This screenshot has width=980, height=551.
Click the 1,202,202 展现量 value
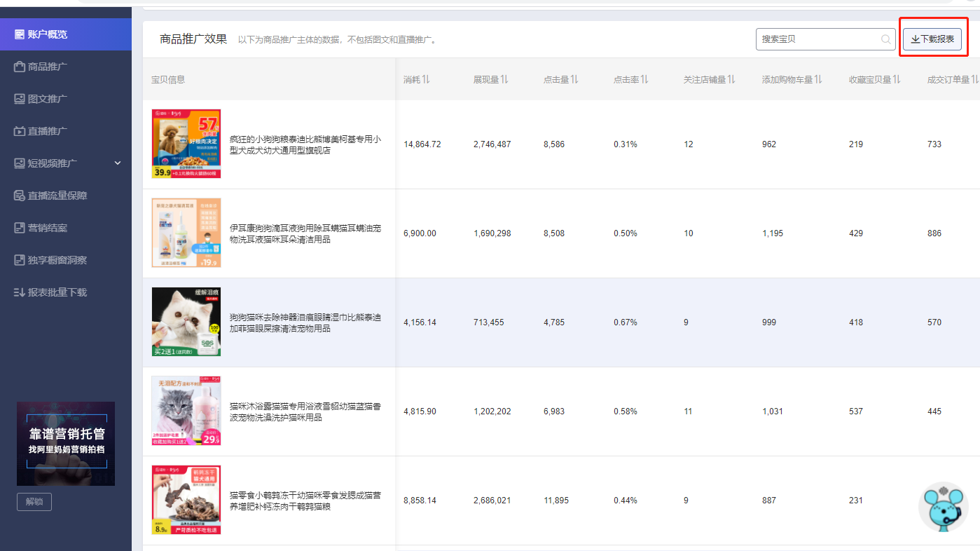(x=492, y=411)
